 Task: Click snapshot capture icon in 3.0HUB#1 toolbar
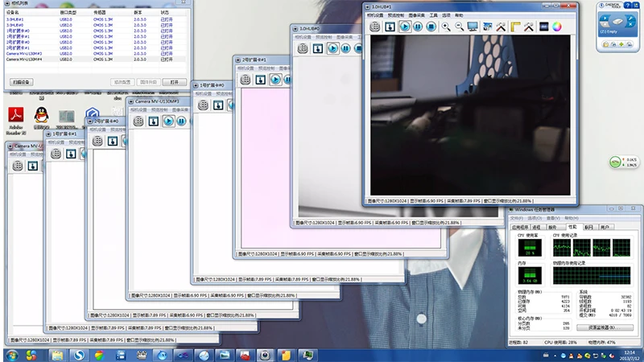click(390, 27)
